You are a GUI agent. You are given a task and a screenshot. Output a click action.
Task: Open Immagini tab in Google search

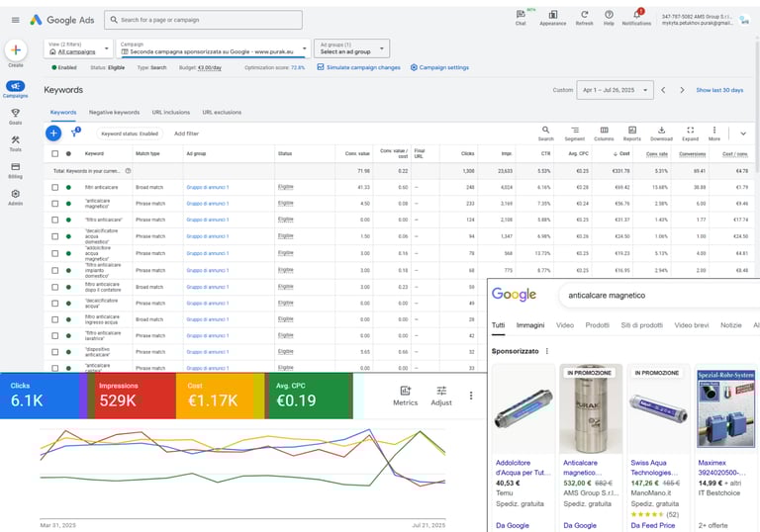click(530, 325)
